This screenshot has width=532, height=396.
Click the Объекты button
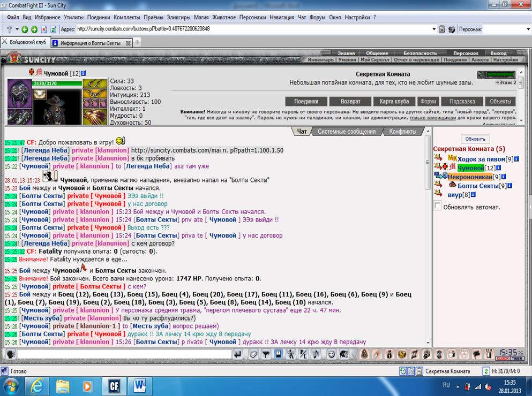click(x=500, y=101)
